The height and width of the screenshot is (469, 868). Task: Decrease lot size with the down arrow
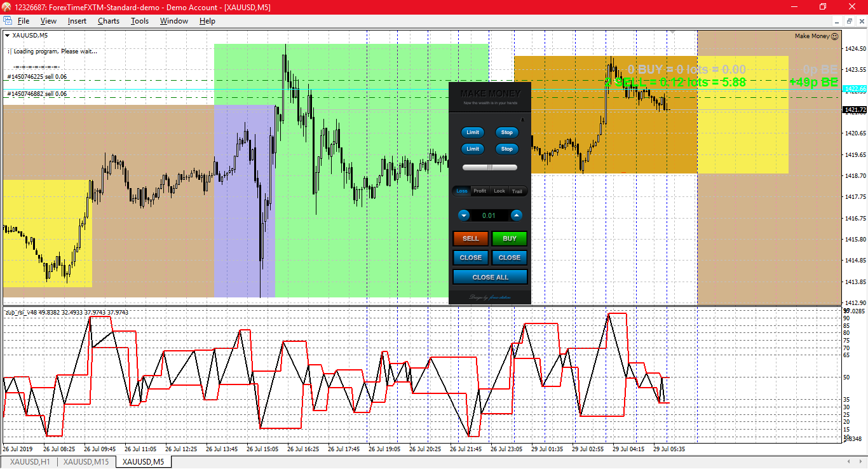464,215
